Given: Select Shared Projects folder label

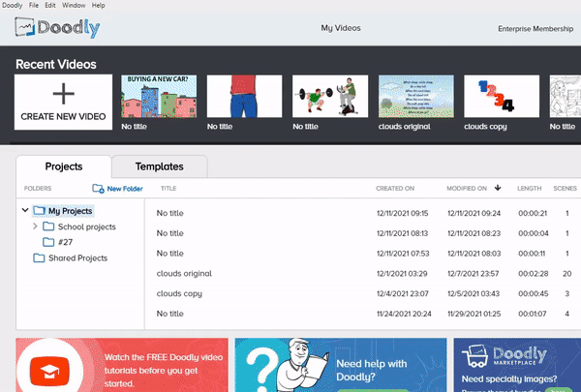Looking at the screenshot, I should click(x=78, y=257).
